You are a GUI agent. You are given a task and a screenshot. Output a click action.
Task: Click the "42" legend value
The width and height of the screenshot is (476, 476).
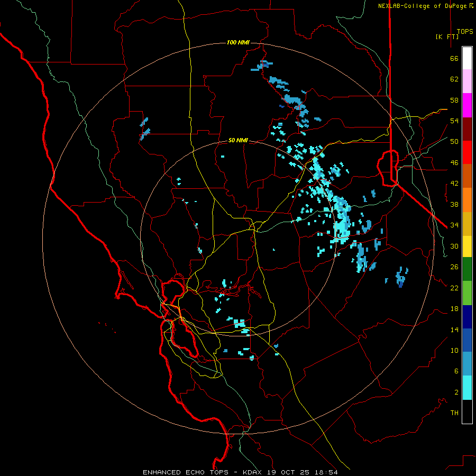454,184
